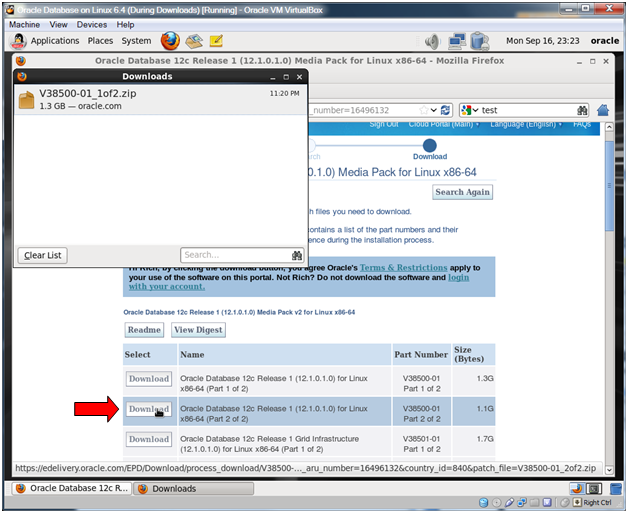Click the Search Again button

point(463,192)
